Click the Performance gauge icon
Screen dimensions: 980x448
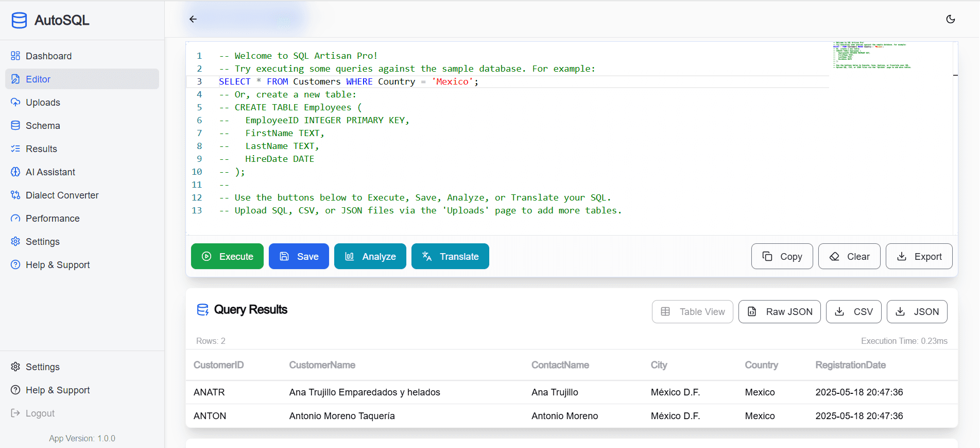tap(15, 218)
